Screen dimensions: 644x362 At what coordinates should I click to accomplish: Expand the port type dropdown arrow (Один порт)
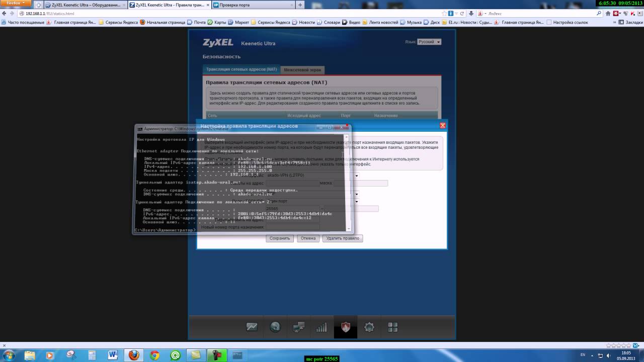click(x=357, y=202)
